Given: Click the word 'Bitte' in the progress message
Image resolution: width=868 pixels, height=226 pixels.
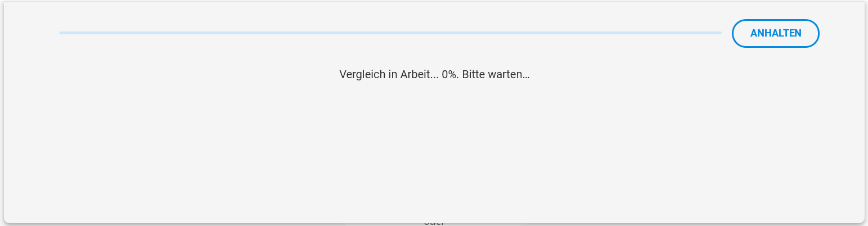Looking at the screenshot, I should [473, 74].
